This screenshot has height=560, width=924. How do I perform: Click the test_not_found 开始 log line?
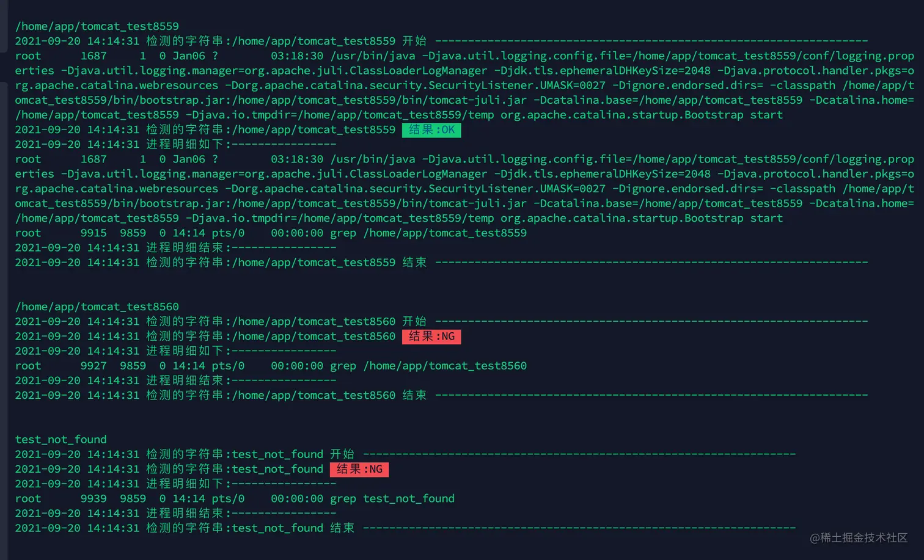[x=405, y=454]
